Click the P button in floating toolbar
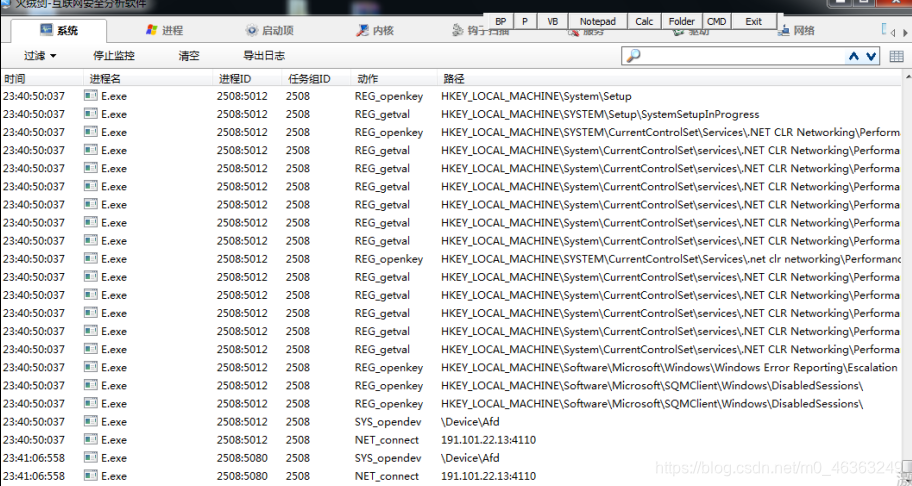Image resolution: width=912 pixels, height=486 pixels. (525, 22)
